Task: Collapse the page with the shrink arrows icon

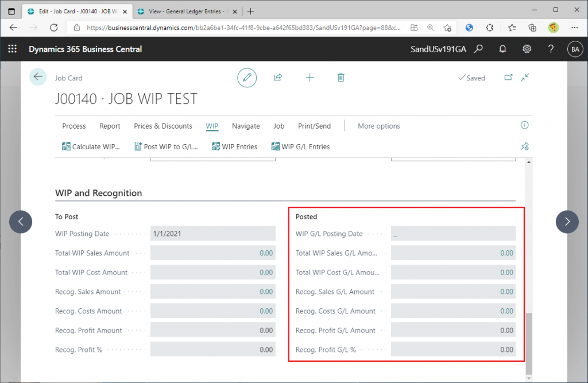Action: (525, 78)
